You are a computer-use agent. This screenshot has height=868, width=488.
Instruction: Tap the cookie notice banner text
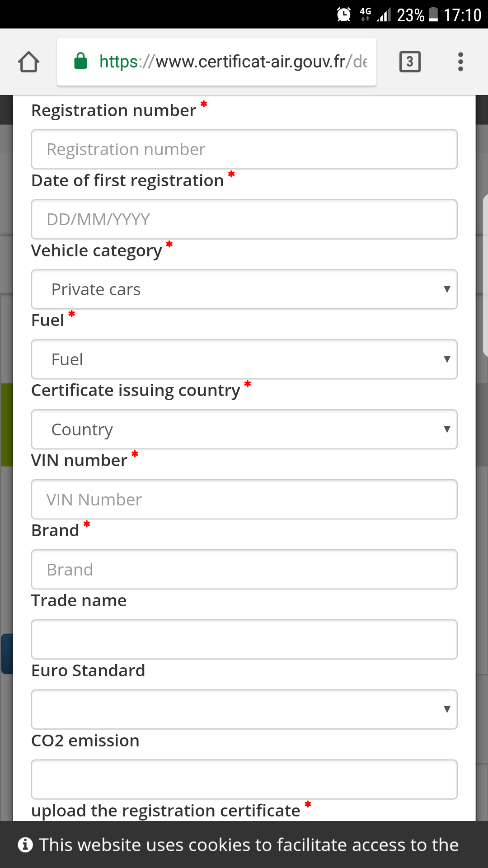[249, 844]
